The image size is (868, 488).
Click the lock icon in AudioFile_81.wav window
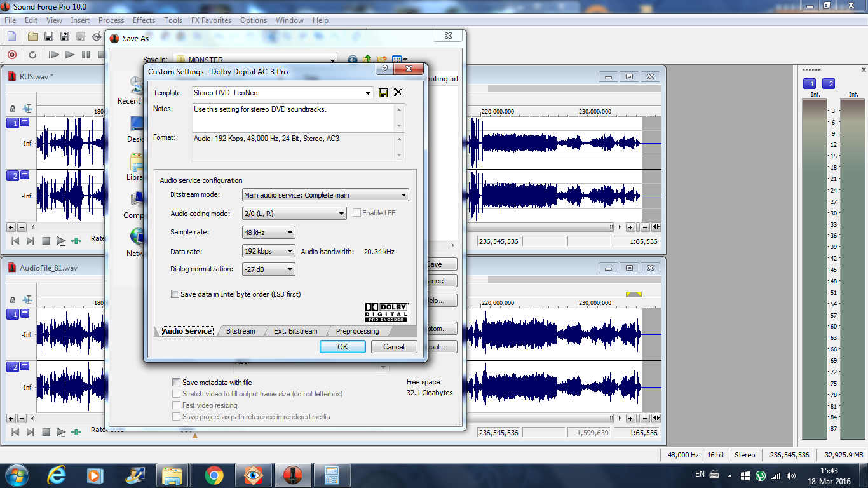[x=13, y=300]
